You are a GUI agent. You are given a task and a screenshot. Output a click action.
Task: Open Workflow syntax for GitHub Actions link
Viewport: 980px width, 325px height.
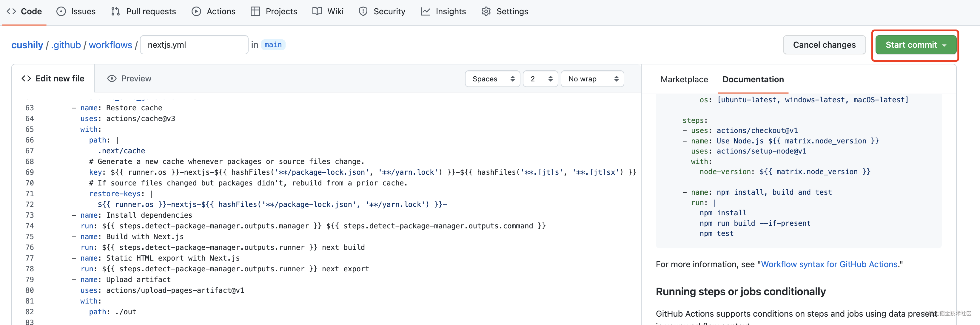coord(829,264)
